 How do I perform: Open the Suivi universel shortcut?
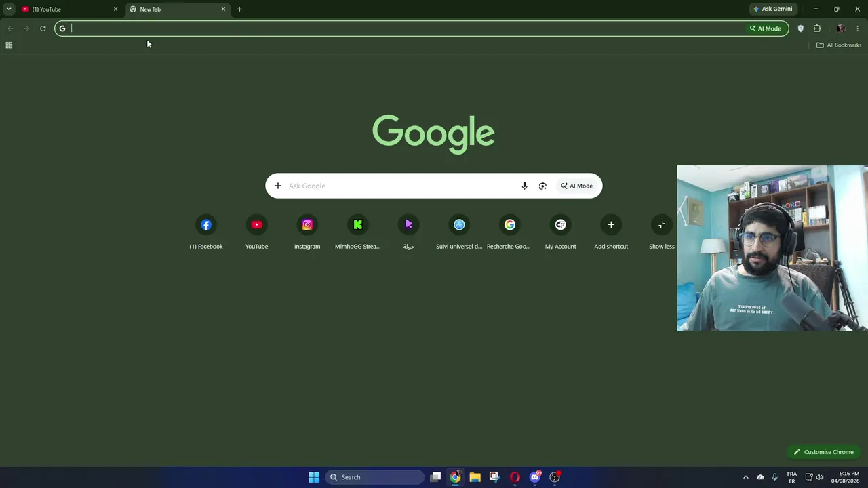coord(459,232)
